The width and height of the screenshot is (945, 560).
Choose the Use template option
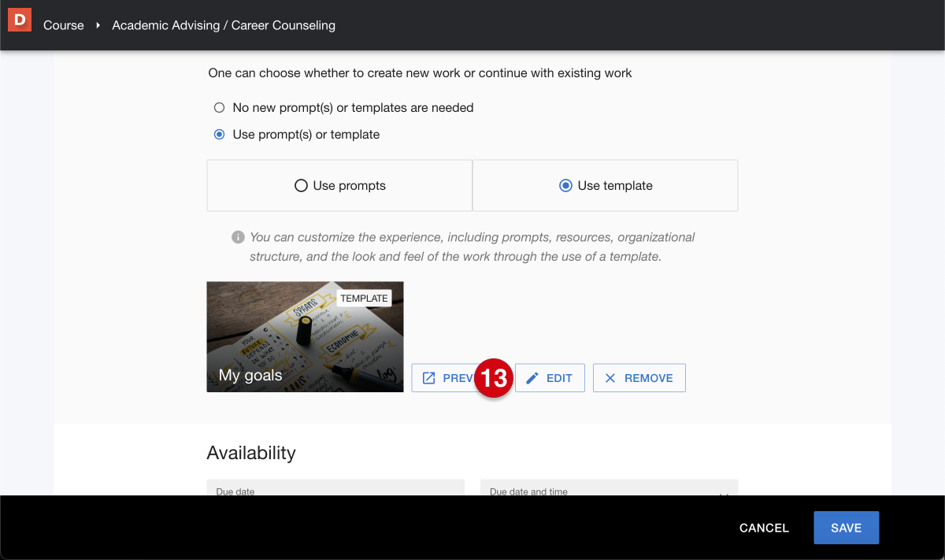[606, 186]
